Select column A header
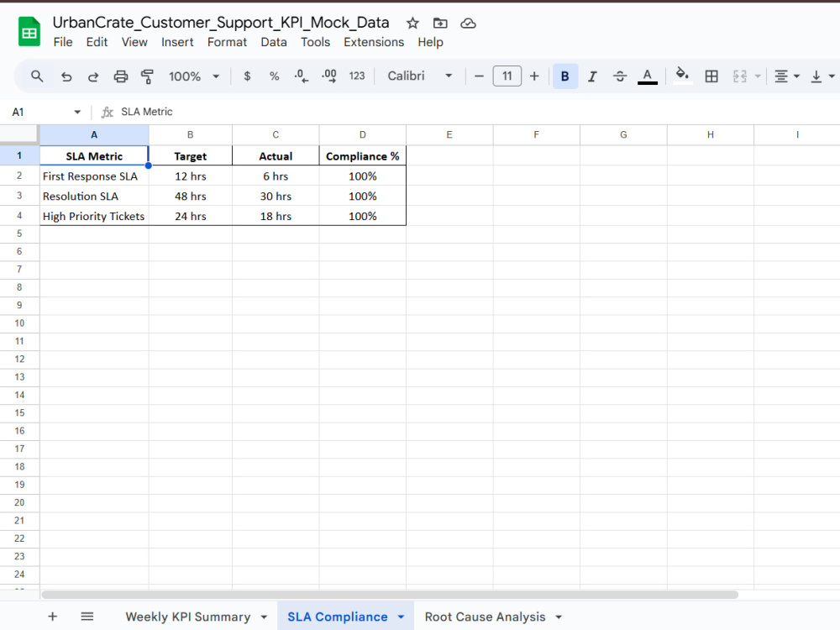840x630 pixels. (x=94, y=135)
